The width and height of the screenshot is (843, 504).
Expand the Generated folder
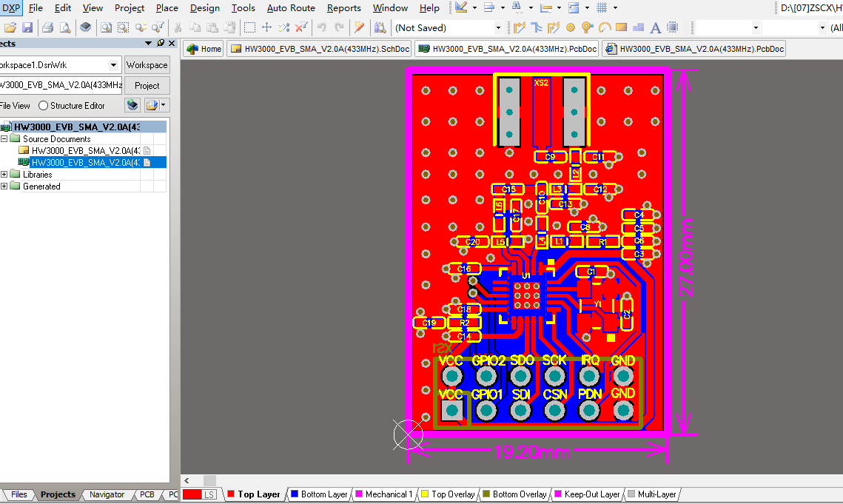click(x=4, y=186)
